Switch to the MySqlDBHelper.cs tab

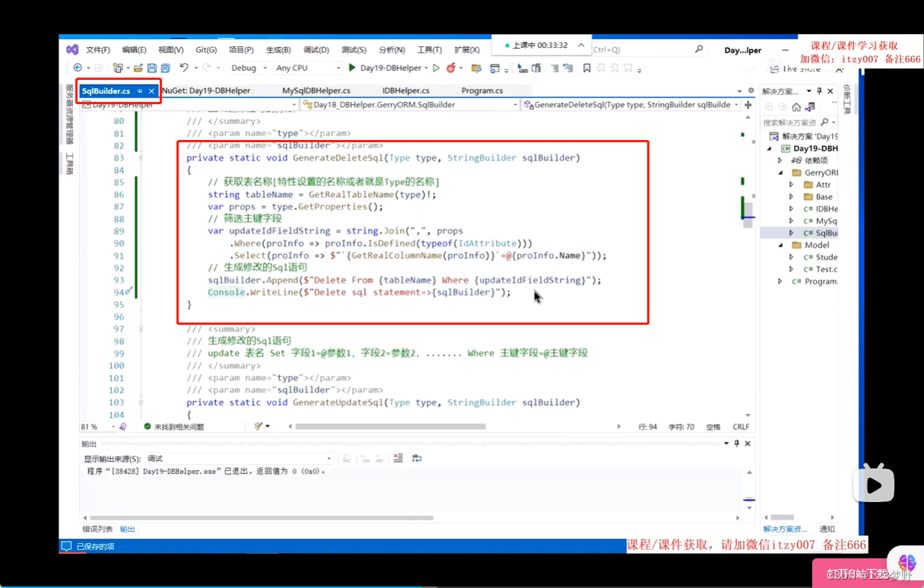[x=316, y=91]
